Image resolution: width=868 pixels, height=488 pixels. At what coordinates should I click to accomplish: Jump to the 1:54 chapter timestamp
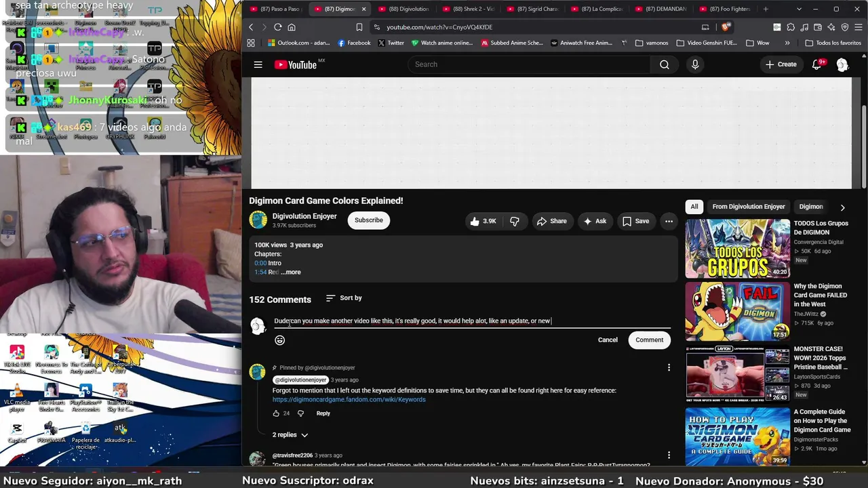tap(260, 272)
